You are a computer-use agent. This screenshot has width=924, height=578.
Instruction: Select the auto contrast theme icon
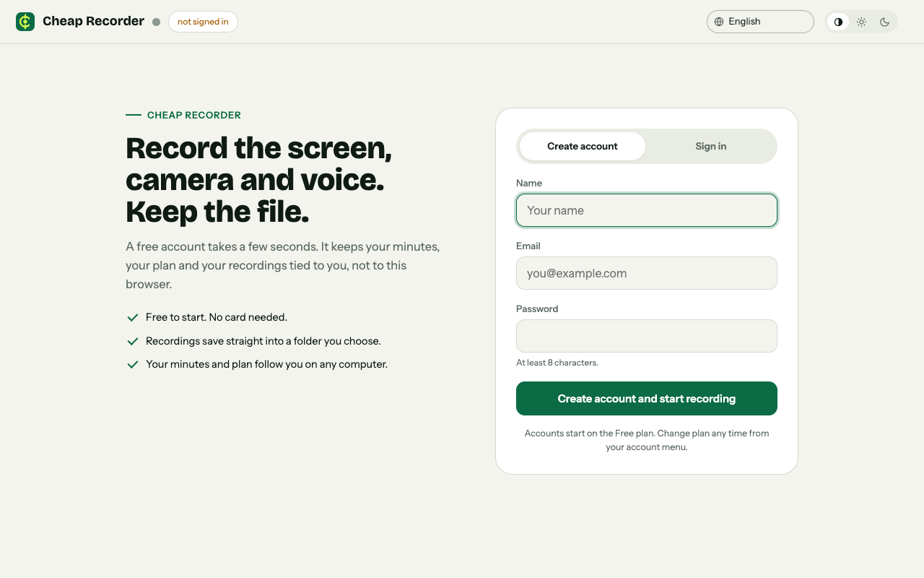click(x=838, y=22)
